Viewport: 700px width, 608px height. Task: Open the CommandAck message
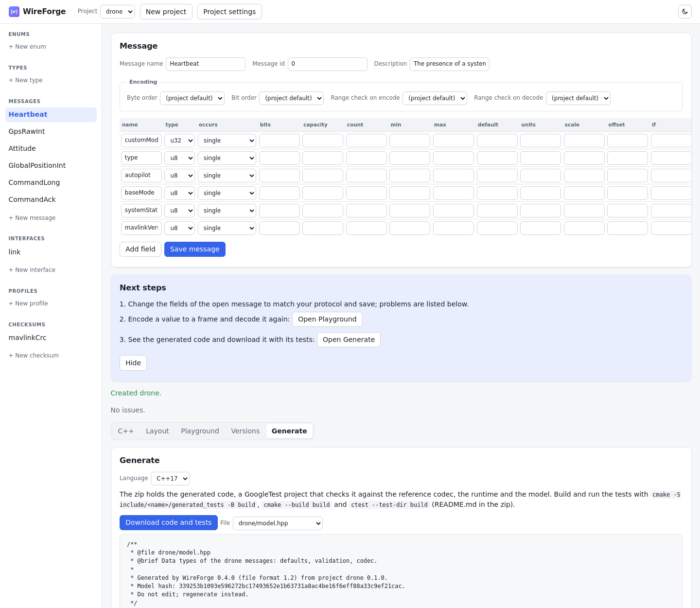[51, 199]
